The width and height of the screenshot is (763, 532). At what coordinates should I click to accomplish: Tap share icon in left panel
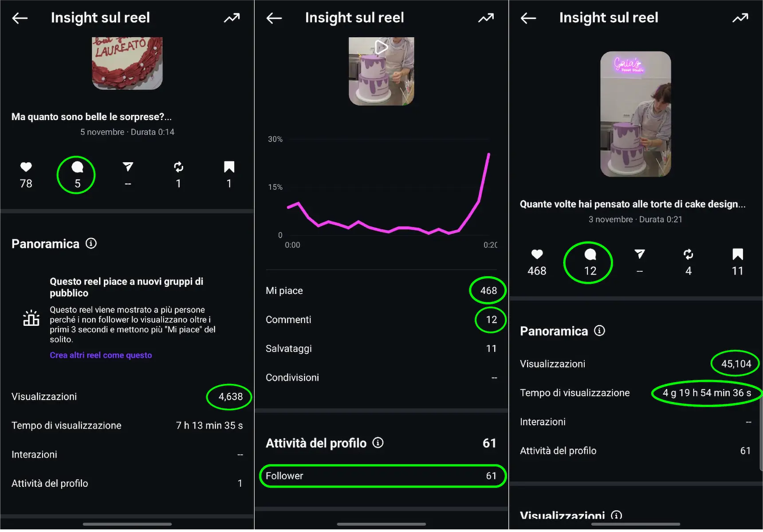128,167
